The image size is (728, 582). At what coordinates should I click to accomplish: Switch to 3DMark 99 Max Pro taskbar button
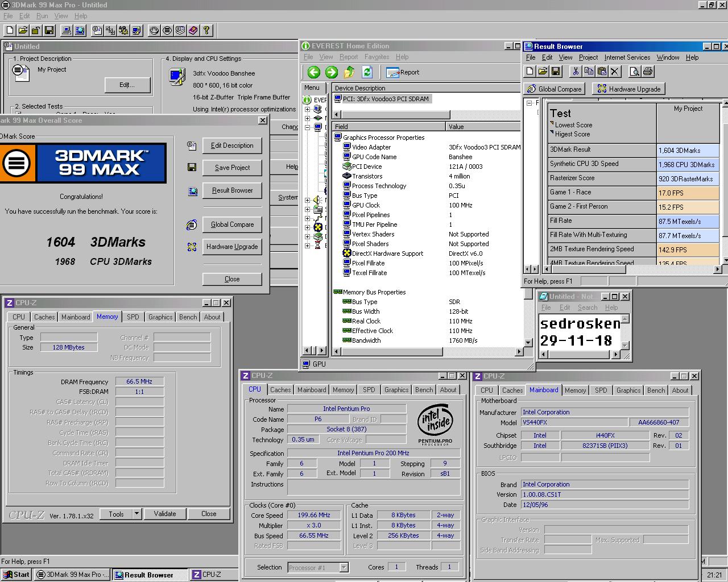click(x=72, y=575)
